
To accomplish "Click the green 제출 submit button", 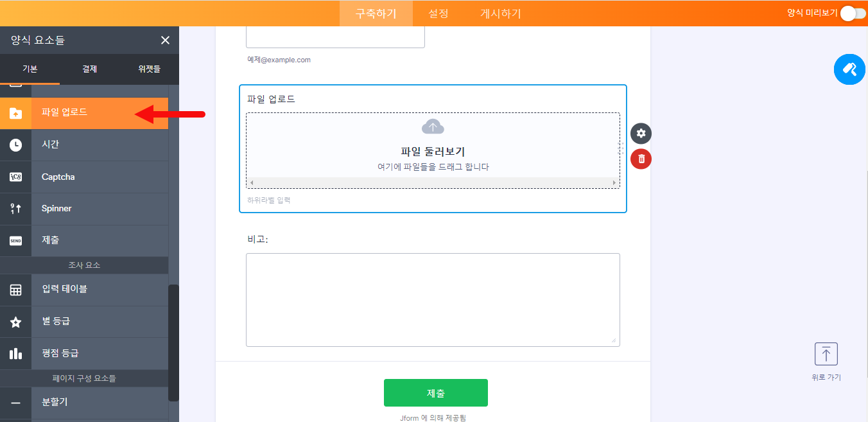I will pos(435,393).
